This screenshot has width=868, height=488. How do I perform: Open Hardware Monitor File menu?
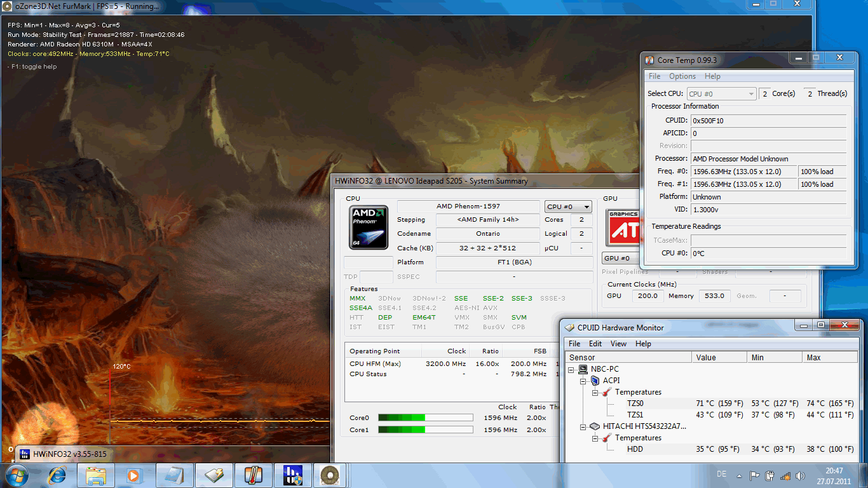(574, 344)
